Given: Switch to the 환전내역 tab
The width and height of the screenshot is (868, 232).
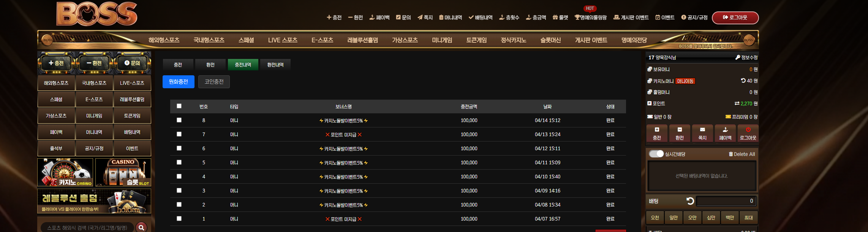Looking at the screenshot, I should (x=275, y=65).
